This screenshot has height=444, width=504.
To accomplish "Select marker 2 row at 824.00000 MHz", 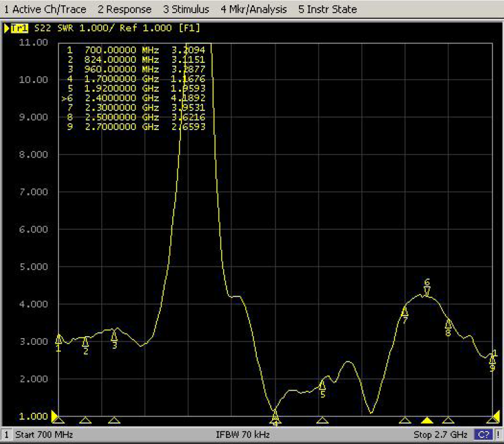I will 136,60.
